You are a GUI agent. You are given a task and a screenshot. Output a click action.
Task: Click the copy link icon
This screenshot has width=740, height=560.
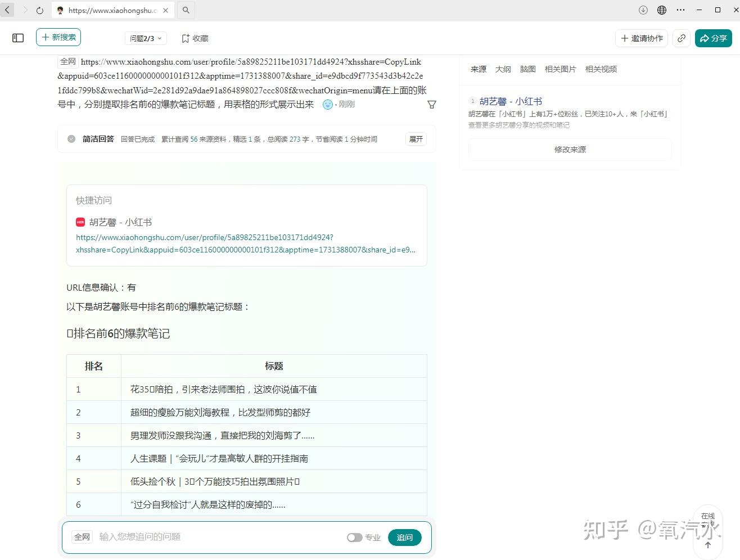coord(681,38)
